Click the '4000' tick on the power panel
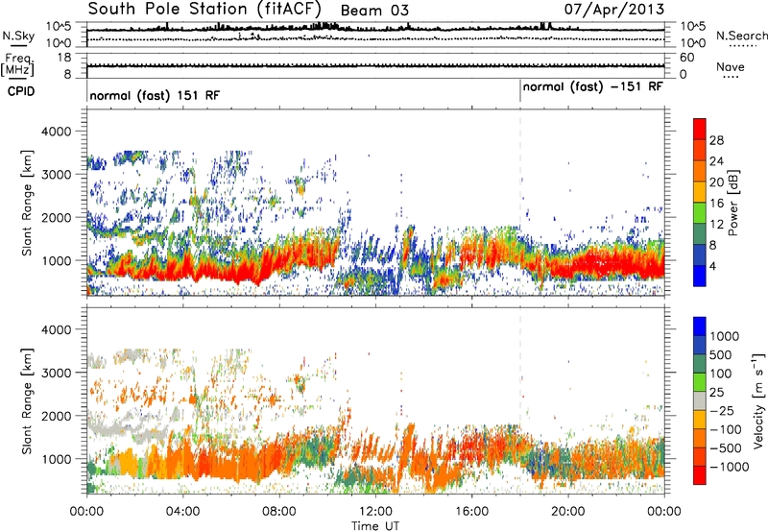The image size is (768, 532). coord(56,132)
